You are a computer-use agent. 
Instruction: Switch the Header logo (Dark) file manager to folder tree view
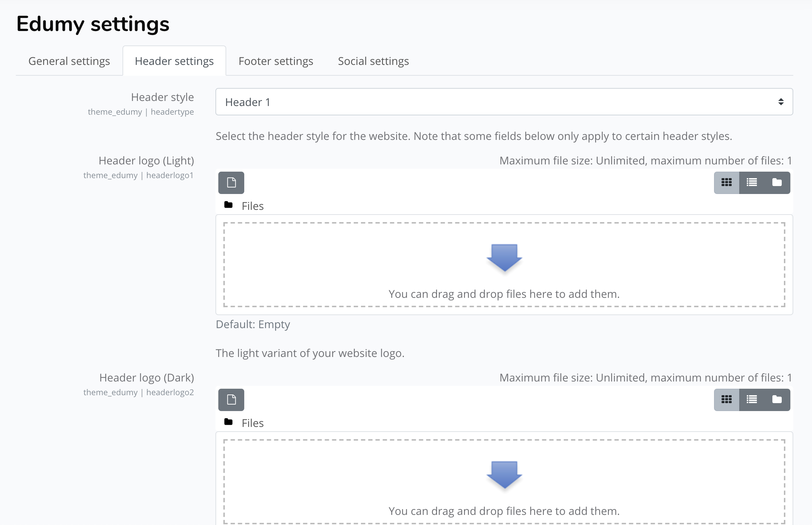click(777, 400)
